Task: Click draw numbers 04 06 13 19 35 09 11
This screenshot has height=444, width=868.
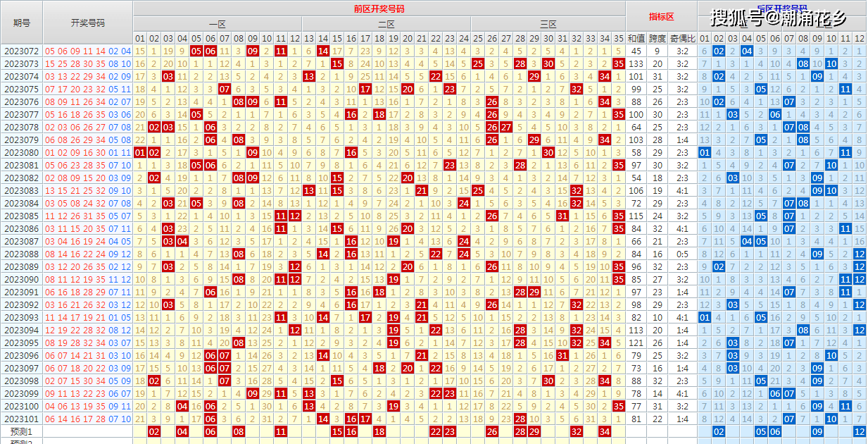Action: tap(88, 406)
